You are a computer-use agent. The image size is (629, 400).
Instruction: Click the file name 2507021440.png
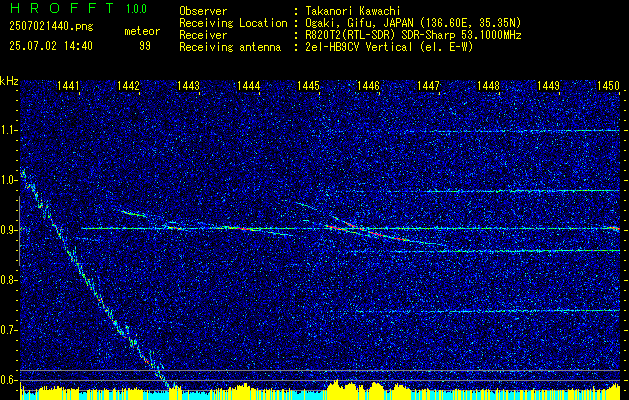pos(51,27)
